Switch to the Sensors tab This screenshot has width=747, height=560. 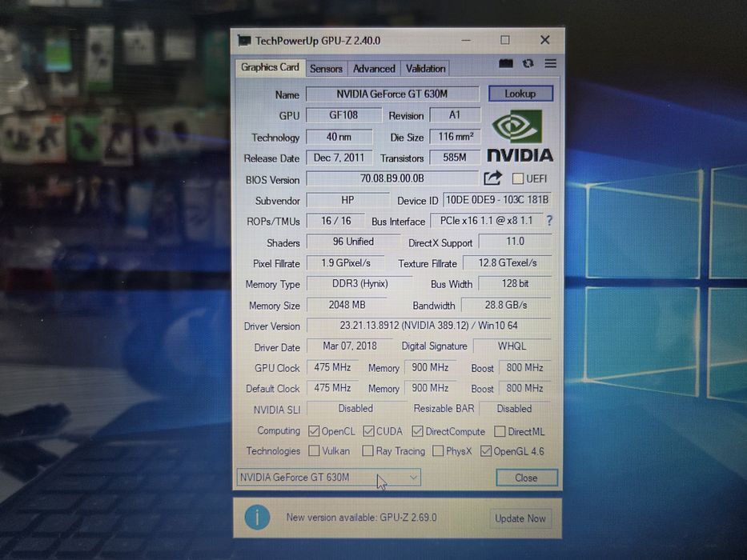click(326, 69)
